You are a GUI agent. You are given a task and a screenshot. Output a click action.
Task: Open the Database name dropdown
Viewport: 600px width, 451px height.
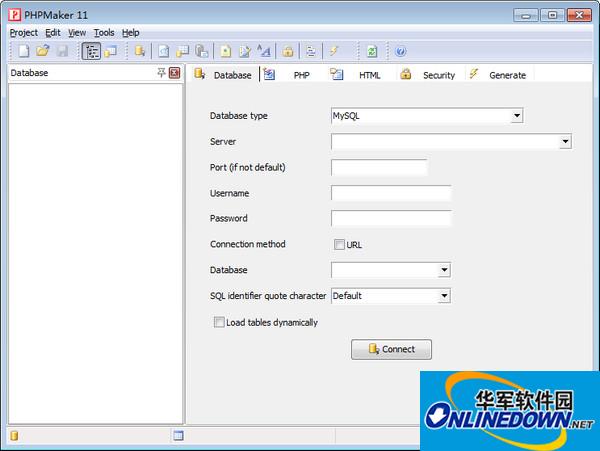[444, 270]
